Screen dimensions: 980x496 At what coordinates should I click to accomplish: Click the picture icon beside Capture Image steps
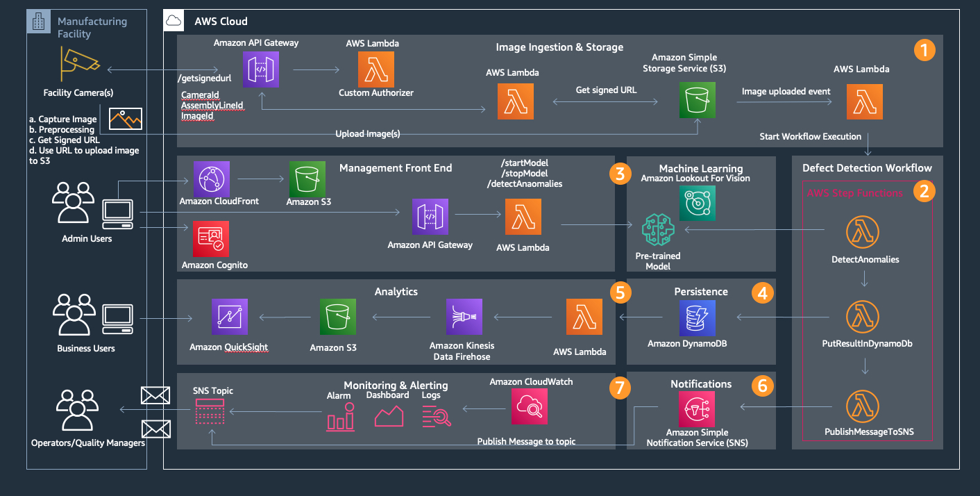click(x=126, y=119)
